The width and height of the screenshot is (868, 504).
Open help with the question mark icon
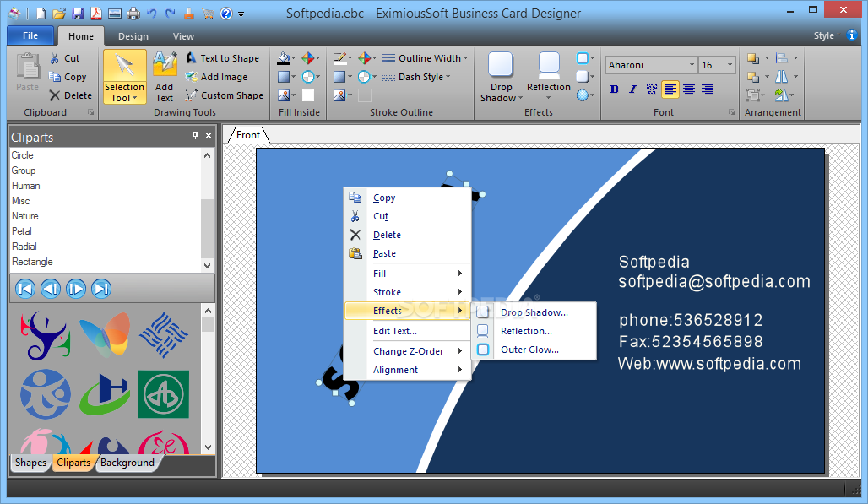(226, 14)
